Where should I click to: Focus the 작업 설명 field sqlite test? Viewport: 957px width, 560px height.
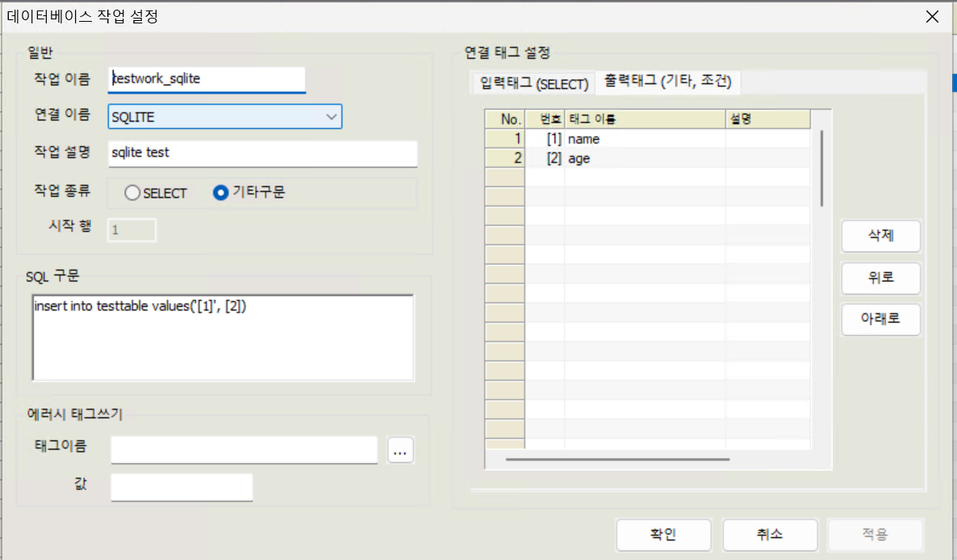(x=262, y=153)
